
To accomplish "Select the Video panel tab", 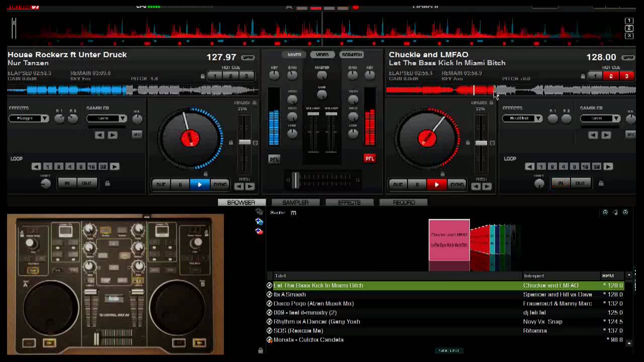I will tap(322, 55).
